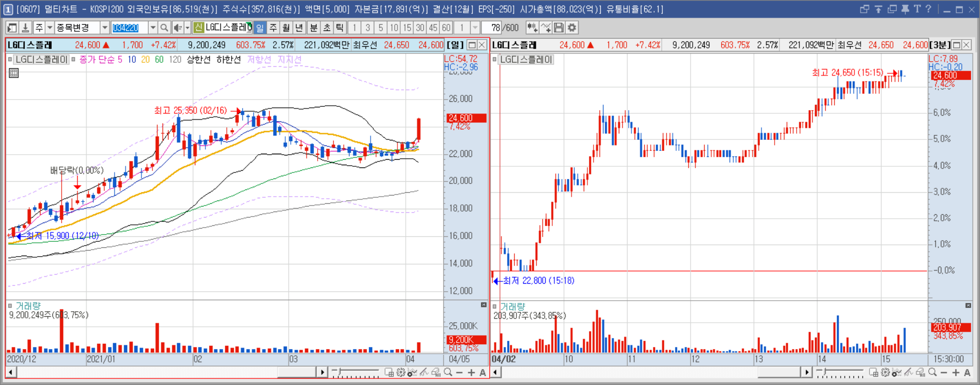Click the save floppy disk icon

click(558, 28)
